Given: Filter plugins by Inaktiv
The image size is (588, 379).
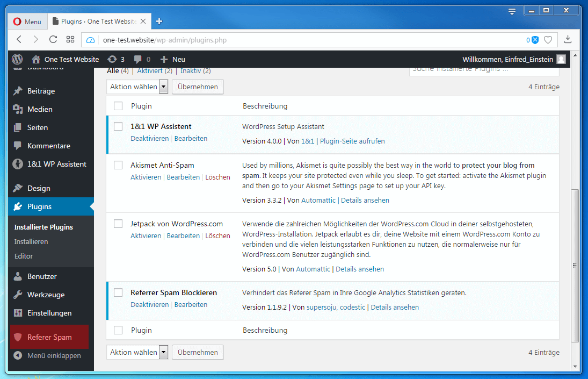Looking at the screenshot, I should click(191, 70).
